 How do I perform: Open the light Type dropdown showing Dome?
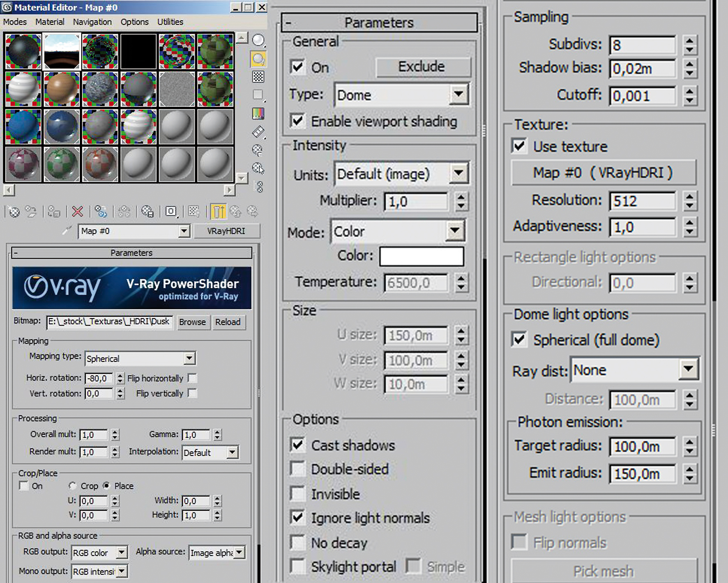click(458, 95)
